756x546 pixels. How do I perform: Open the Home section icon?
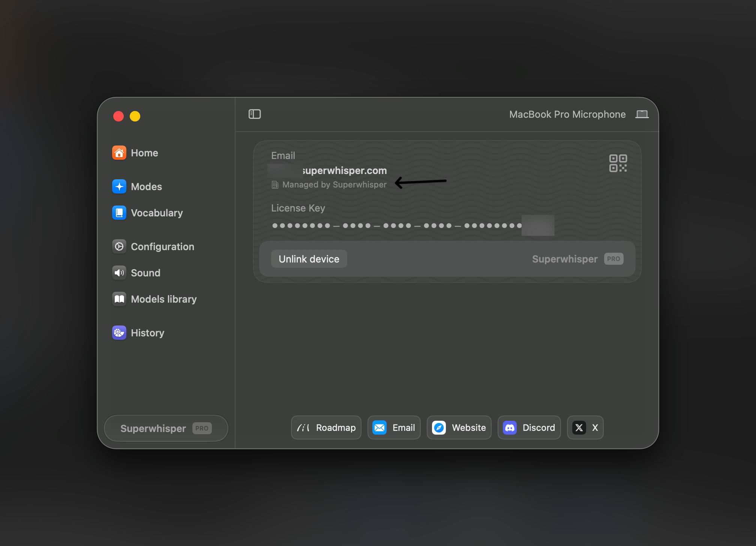click(x=119, y=153)
